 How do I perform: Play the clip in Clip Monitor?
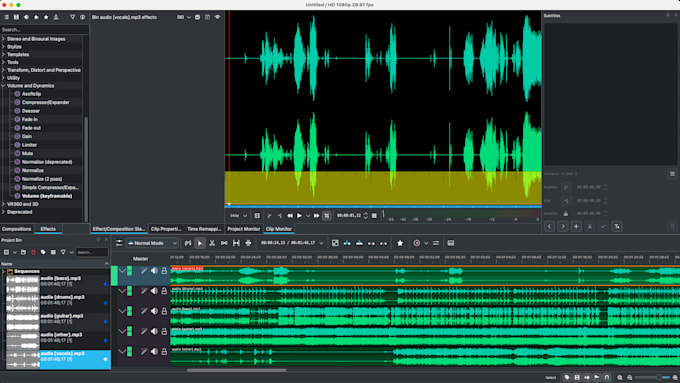click(x=299, y=216)
